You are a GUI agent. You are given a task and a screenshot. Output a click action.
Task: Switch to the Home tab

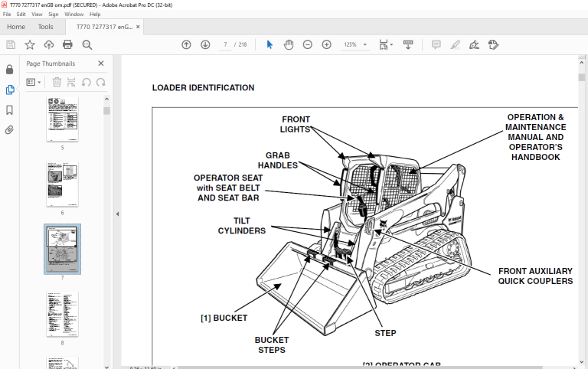pyautogui.click(x=16, y=27)
